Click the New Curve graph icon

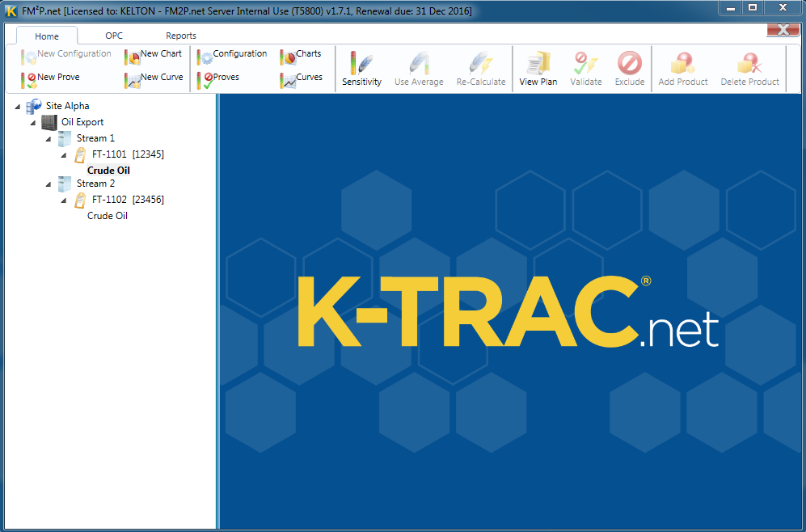coord(132,80)
